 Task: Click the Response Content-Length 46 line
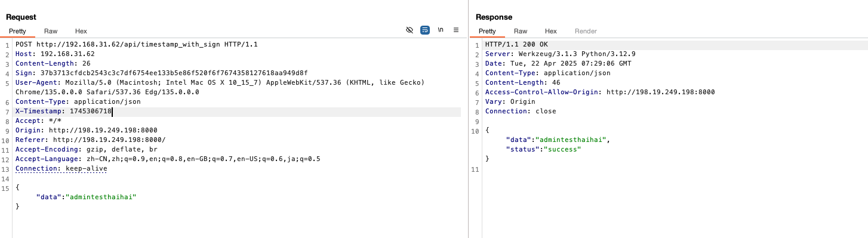tap(523, 83)
